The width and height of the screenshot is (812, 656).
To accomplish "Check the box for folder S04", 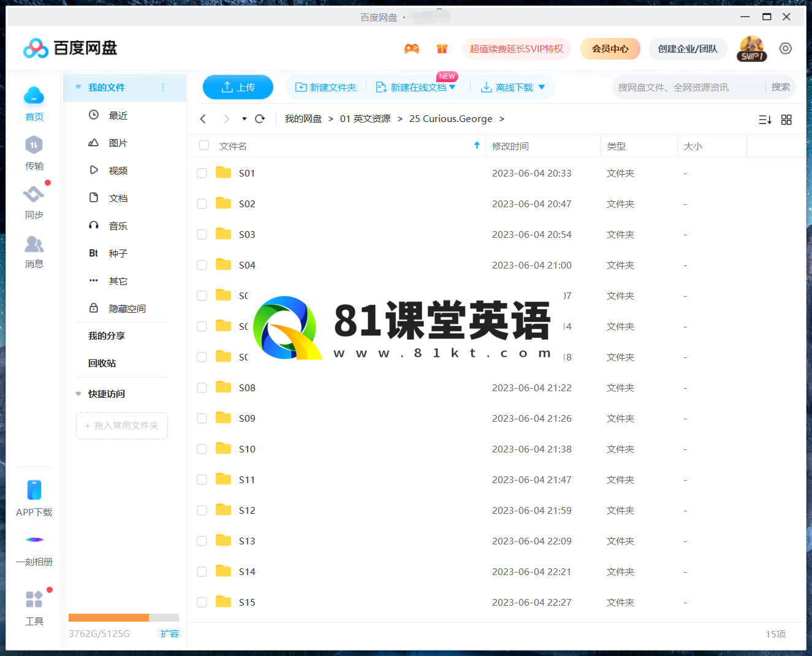I will coord(202,265).
